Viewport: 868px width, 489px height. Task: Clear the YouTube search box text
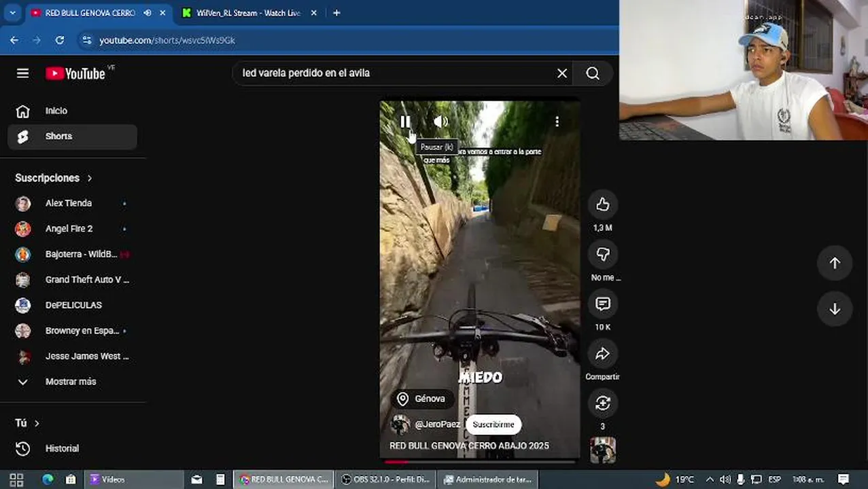[562, 73]
